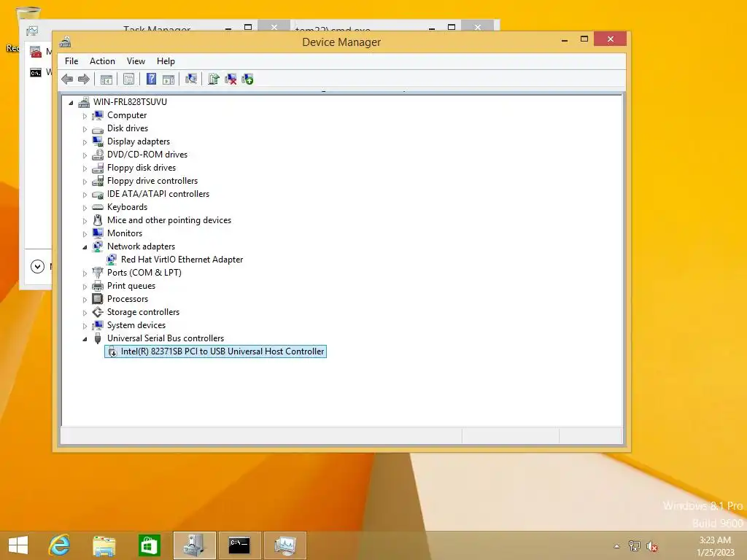The height and width of the screenshot is (560, 747).
Task: Toggle the Show/Hide Action Pane toolbar icon
Action: click(x=169, y=79)
